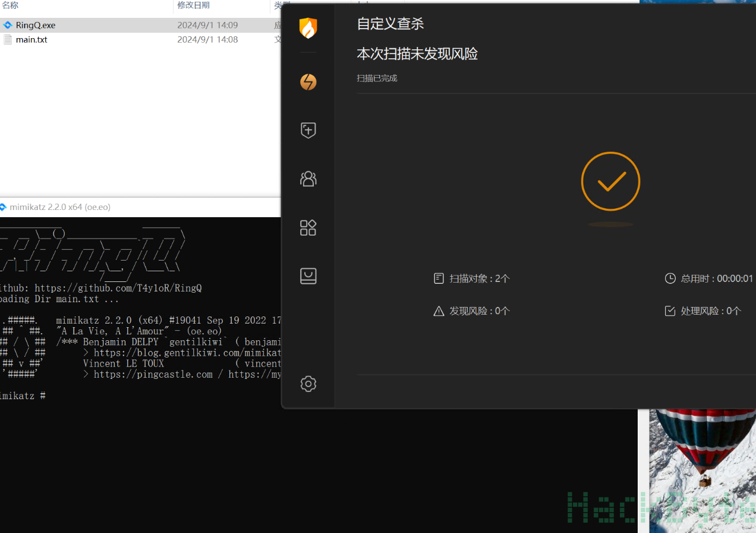Click the mimikatz console title bar icon
Image resolution: width=756 pixels, height=533 pixels.
4,207
